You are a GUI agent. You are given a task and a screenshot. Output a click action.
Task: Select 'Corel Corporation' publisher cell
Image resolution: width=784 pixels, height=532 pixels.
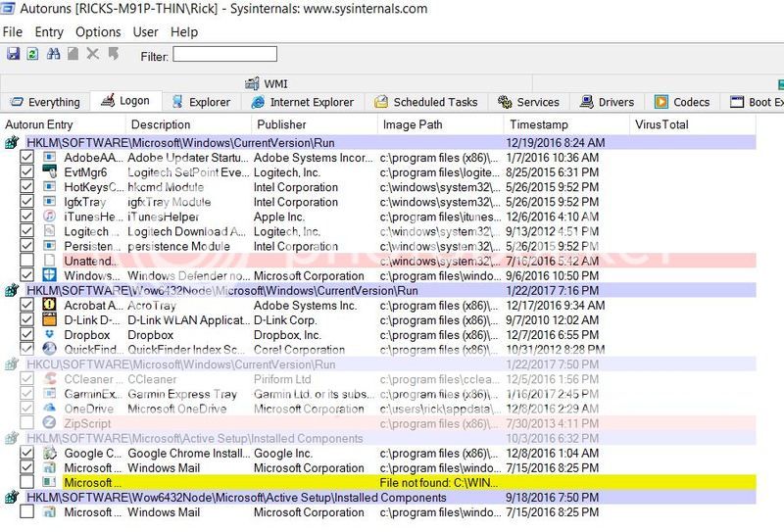tap(300, 350)
